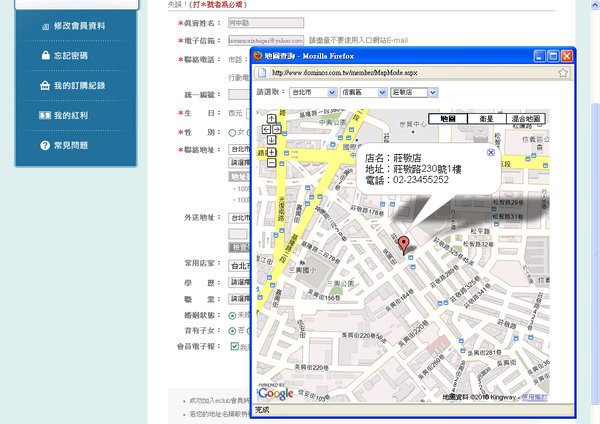Click the 統一編號 input field
This screenshot has width=600, height=424.
[x=240, y=94]
